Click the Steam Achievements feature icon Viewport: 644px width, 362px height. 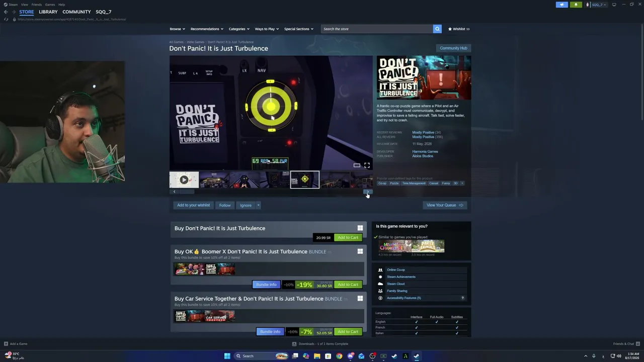380,277
